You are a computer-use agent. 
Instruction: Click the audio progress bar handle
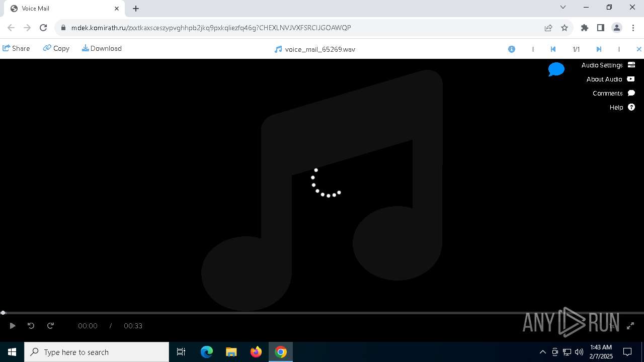pyautogui.click(x=3, y=313)
